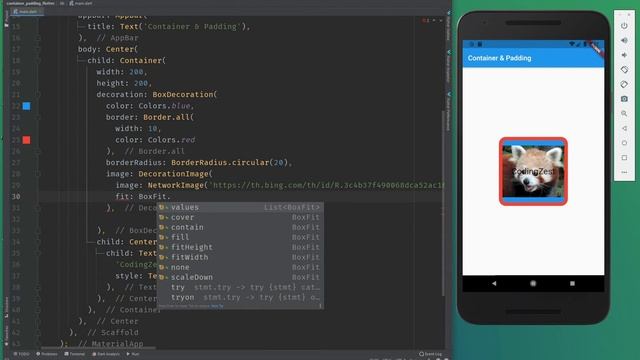Open emulator extended controls (three dots)
The image size is (640, 360).
624,172
